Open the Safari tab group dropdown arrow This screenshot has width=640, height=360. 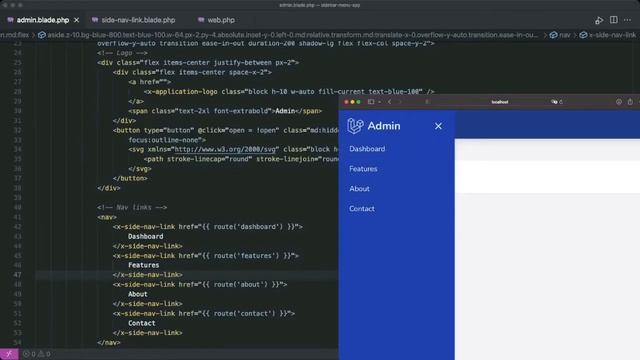click(380, 102)
